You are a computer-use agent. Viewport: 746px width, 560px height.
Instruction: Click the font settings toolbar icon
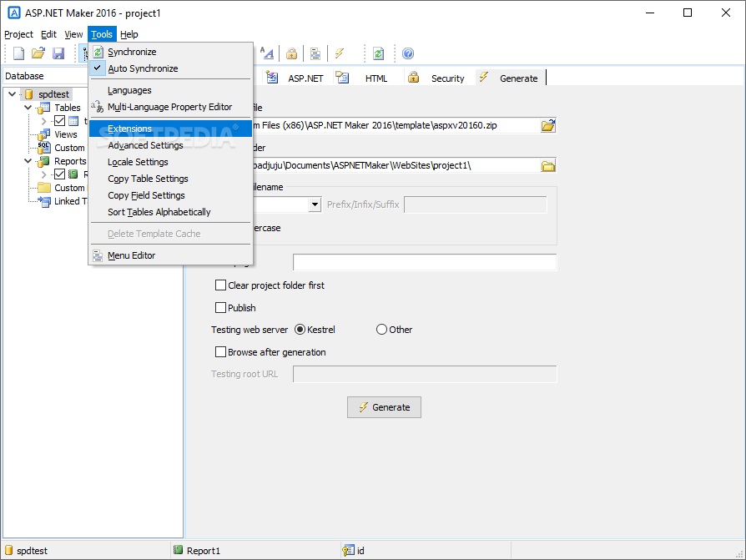(267, 53)
